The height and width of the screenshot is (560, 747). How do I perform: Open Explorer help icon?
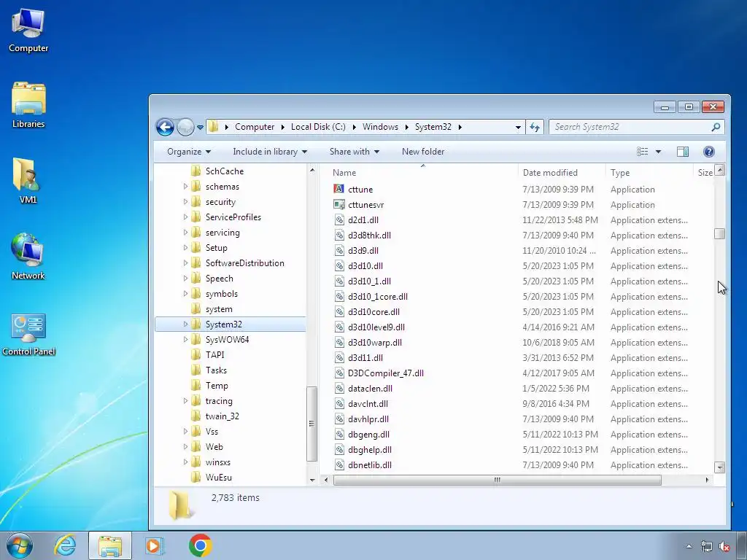(708, 152)
